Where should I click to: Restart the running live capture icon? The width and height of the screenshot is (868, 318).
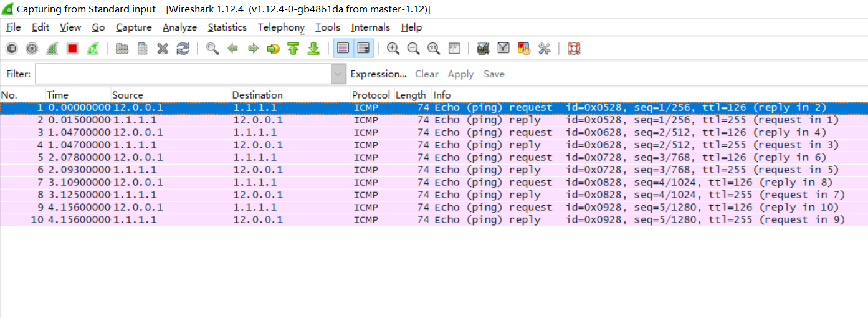[x=92, y=49]
